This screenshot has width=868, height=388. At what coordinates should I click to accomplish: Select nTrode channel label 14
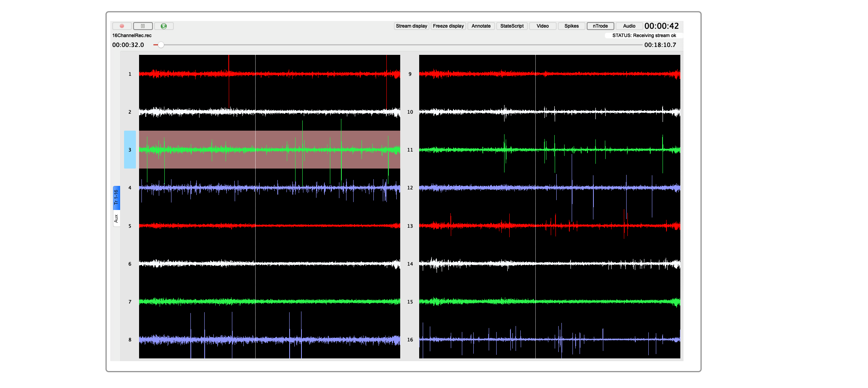point(410,264)
